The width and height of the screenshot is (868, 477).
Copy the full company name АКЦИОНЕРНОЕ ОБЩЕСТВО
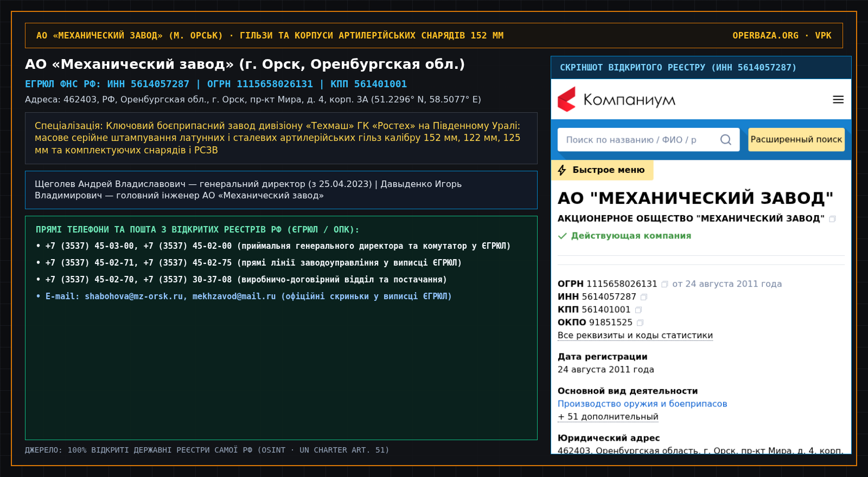tap(833, 219)
